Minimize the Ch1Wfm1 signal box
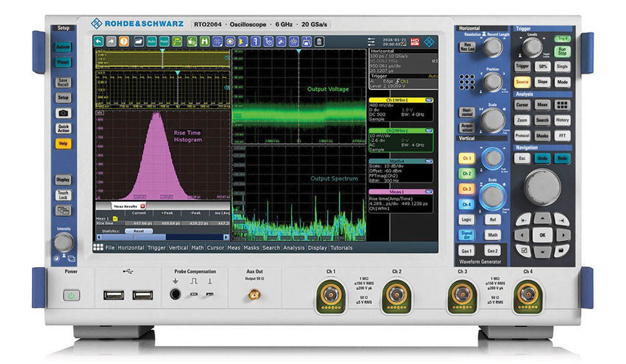 coord(429,100)
